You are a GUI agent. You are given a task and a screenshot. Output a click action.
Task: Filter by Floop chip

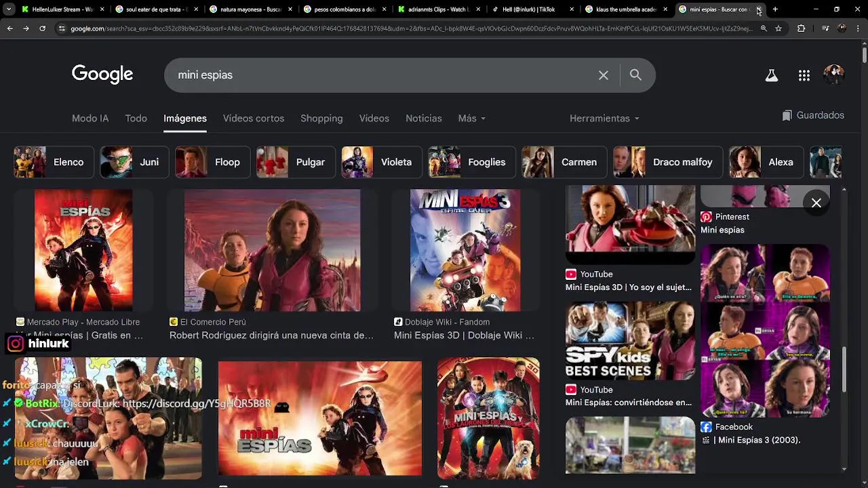point(212,162)
